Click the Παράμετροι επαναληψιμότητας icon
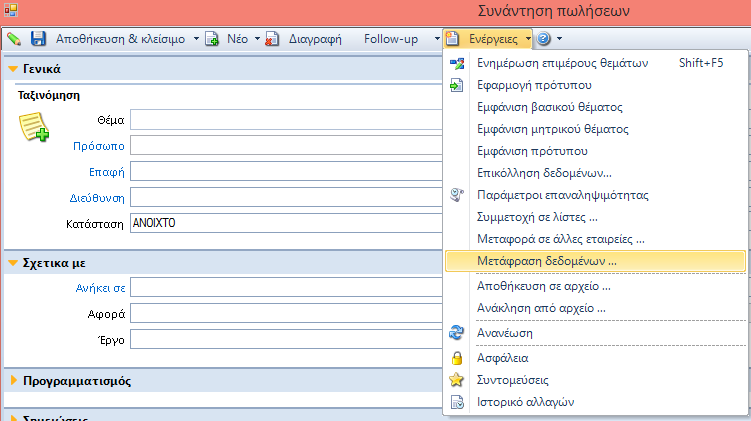 [x=457, y=195]
